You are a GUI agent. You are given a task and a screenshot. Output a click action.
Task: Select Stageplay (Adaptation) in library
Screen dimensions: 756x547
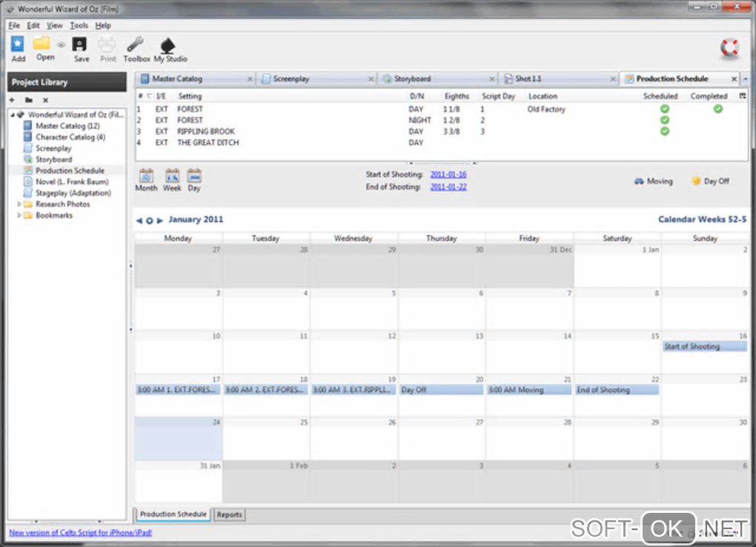click(73, 193)
